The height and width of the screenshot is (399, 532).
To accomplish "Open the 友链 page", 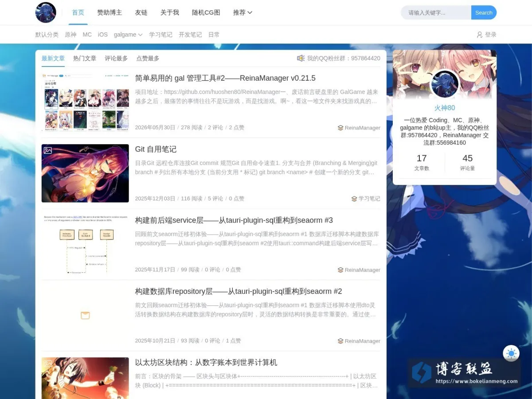I will [141, 12].
